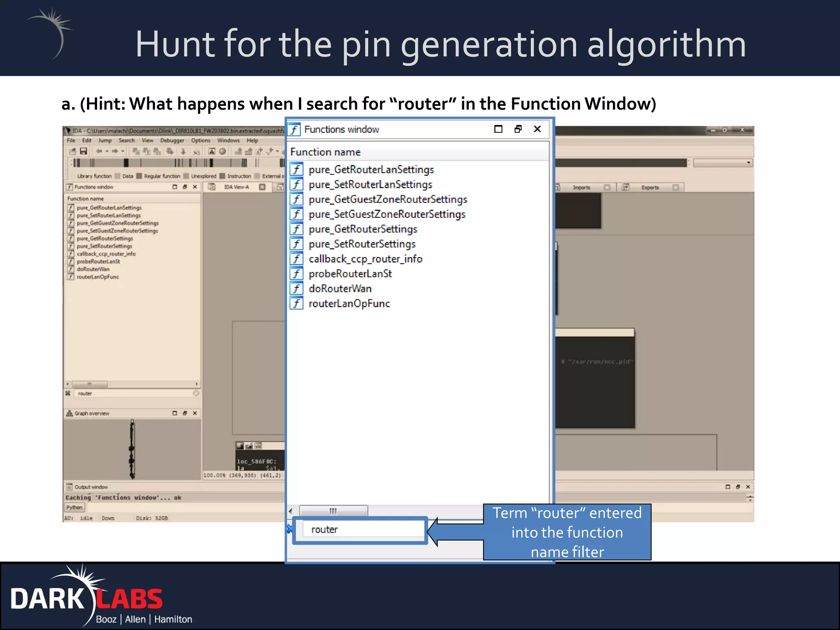Click the function icon beside pure_SetRouterLanSettings in enlarged list
Screen dimensions: 840x630
coord(297,184)
